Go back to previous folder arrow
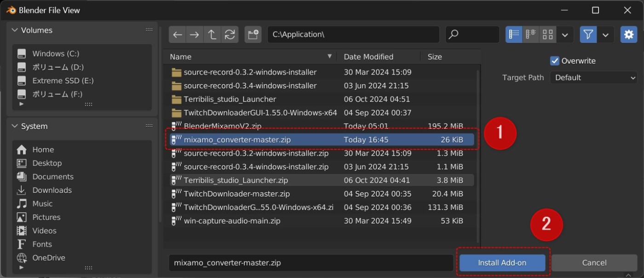Viewport: 644px width, 278px height. pos(178,35)
